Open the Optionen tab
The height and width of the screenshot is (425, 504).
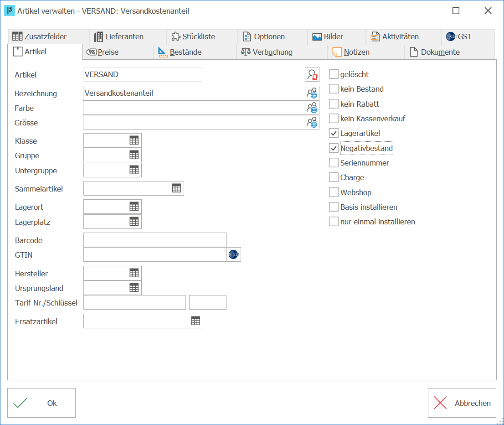[273, 36]
